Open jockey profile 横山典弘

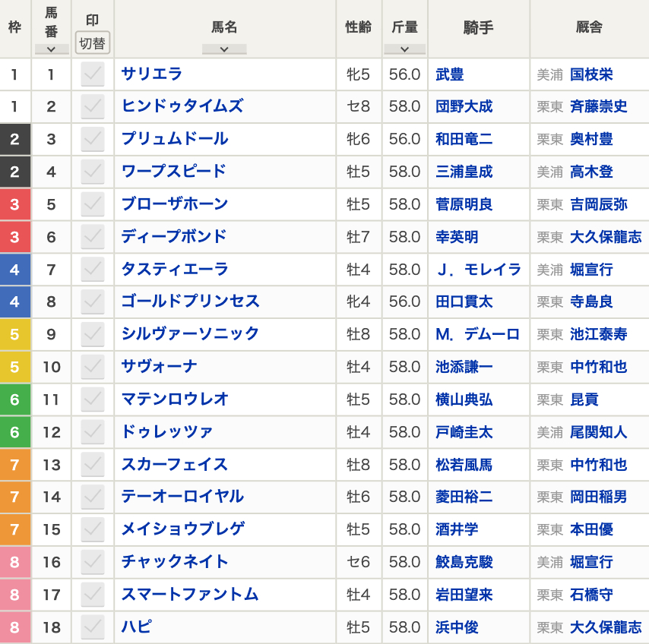464,400
